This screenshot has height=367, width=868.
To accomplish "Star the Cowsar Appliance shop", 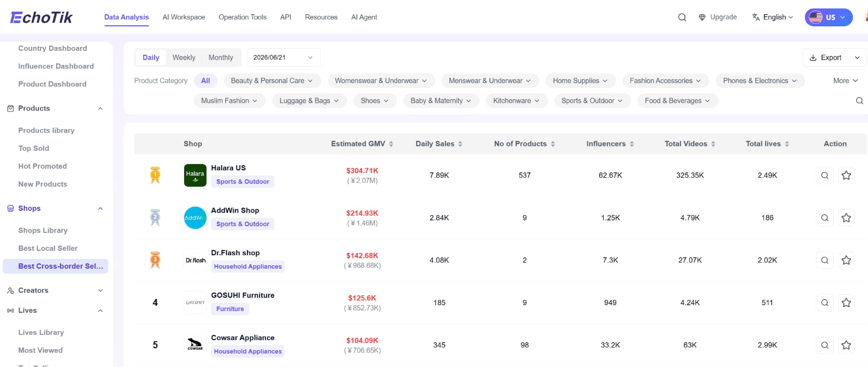I will tap(846, 345).
